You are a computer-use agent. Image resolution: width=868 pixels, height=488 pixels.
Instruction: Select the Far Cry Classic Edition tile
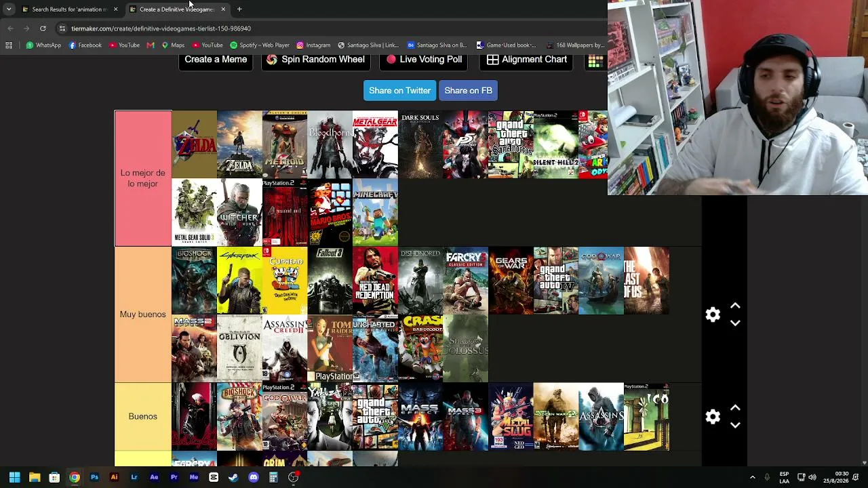coord(466,281)
